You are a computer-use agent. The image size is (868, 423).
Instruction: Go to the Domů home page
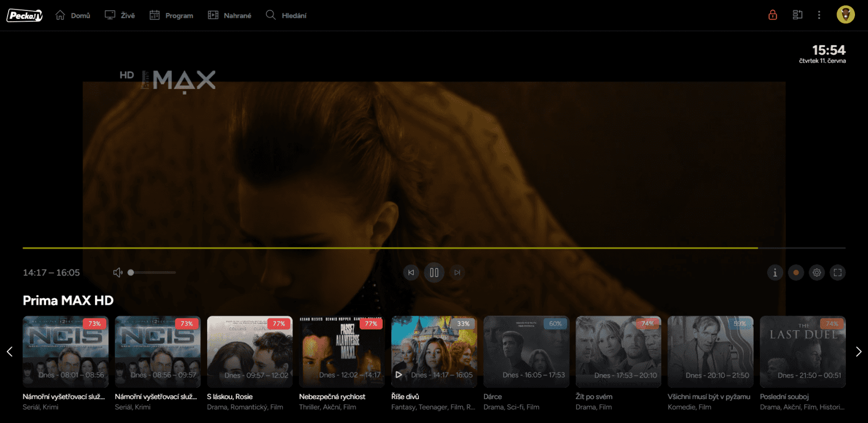pyautogui.click(x=73, y=15)
